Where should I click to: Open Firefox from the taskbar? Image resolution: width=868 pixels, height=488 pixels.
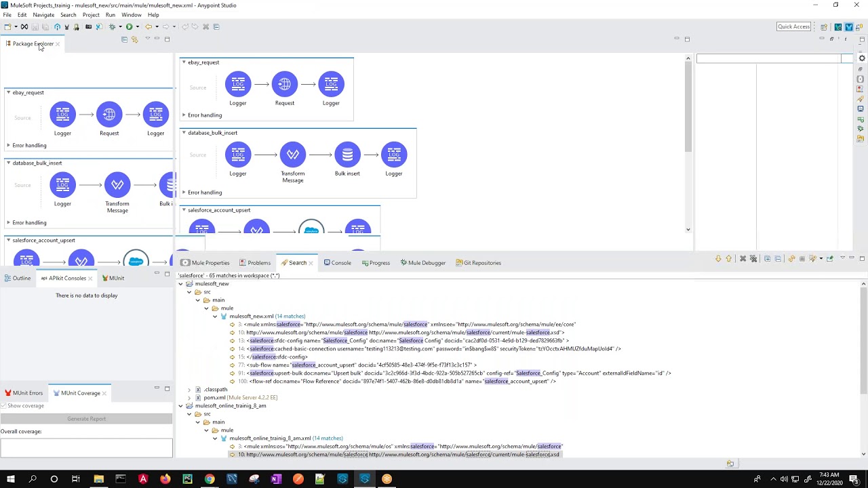click(165, 479)
